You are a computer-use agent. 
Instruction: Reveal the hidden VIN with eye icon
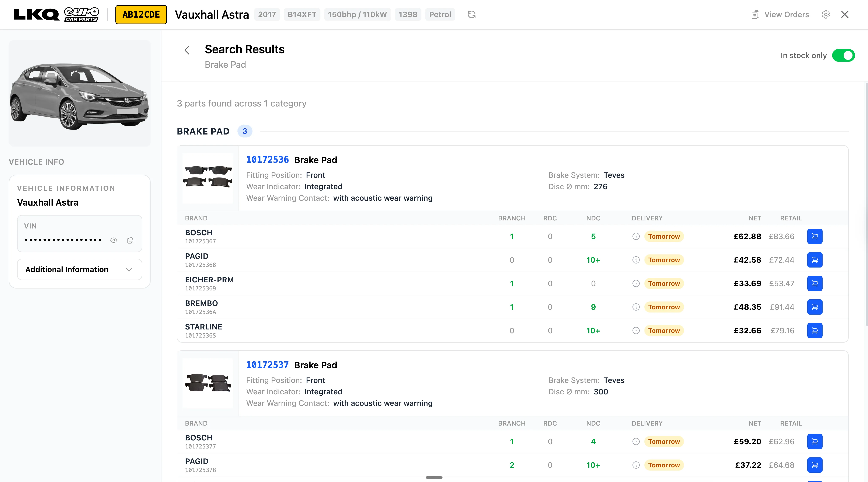coord(114,240)
